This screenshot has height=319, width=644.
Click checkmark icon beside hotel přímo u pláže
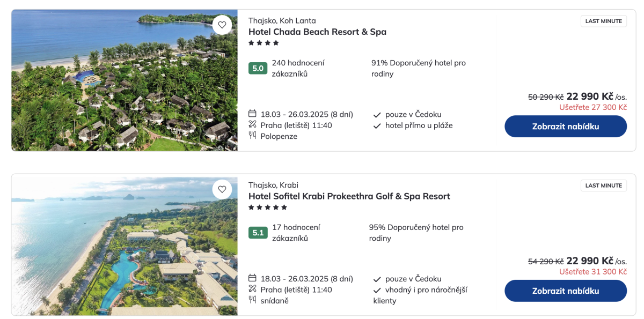pyautogui.click(x=377, y=126)
